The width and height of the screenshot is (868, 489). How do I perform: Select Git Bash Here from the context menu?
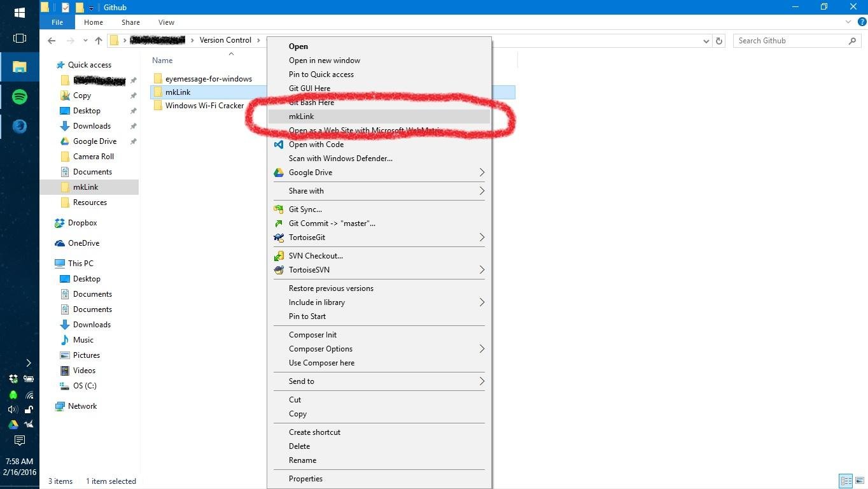[311, 102]
